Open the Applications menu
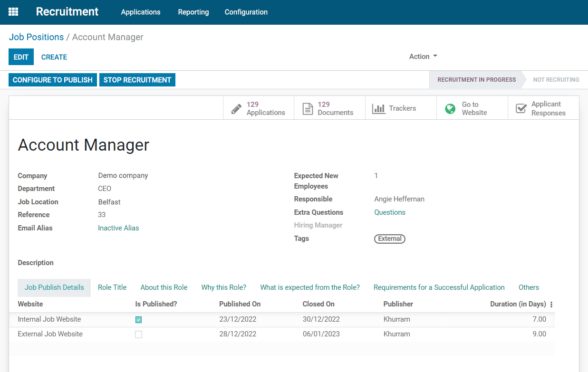The image size is (588, 372). (x=140, y=12)
